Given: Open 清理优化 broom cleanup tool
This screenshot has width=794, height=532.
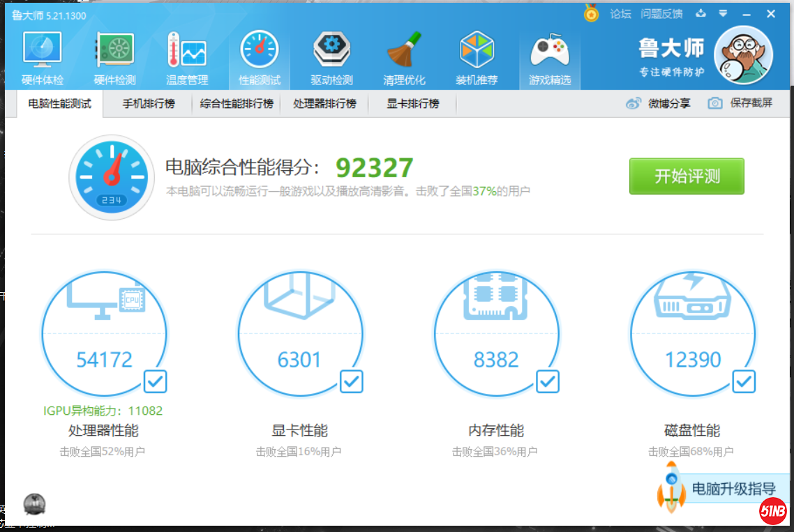Looking at the screenshot, I should point(404,59).
